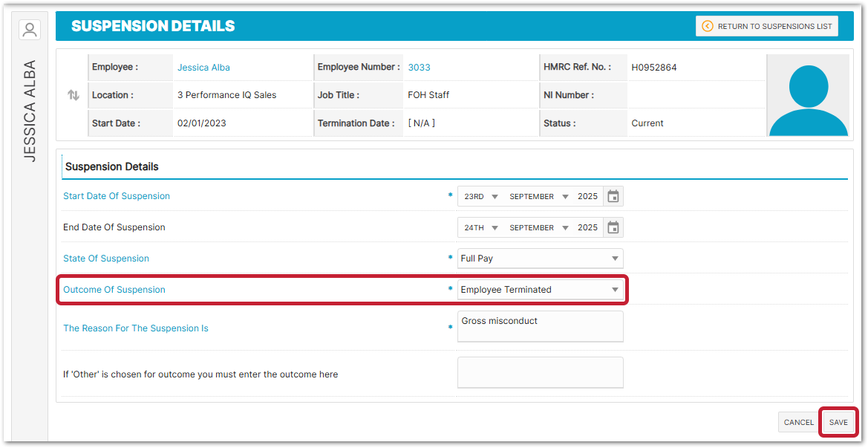This screenshot has width=868, height=448.
Task: Expand the end date month dropdown
Action: (538, 228)
